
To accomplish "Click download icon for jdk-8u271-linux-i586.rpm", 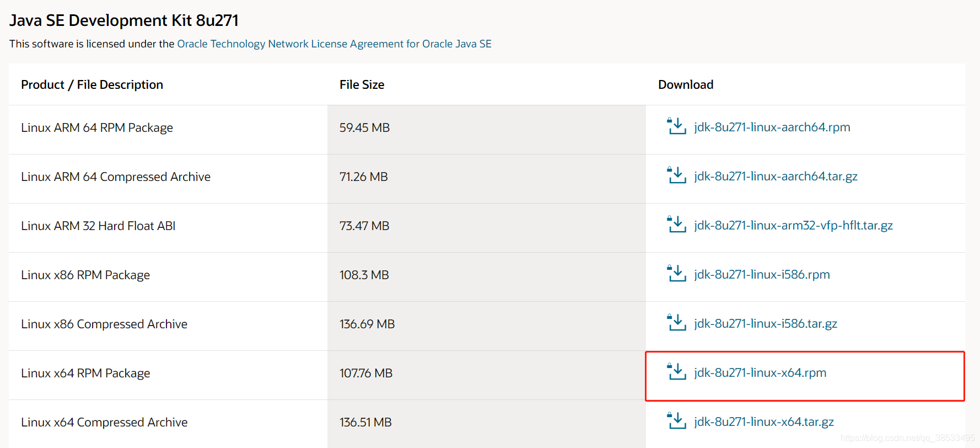I will [x=676, y=274].
